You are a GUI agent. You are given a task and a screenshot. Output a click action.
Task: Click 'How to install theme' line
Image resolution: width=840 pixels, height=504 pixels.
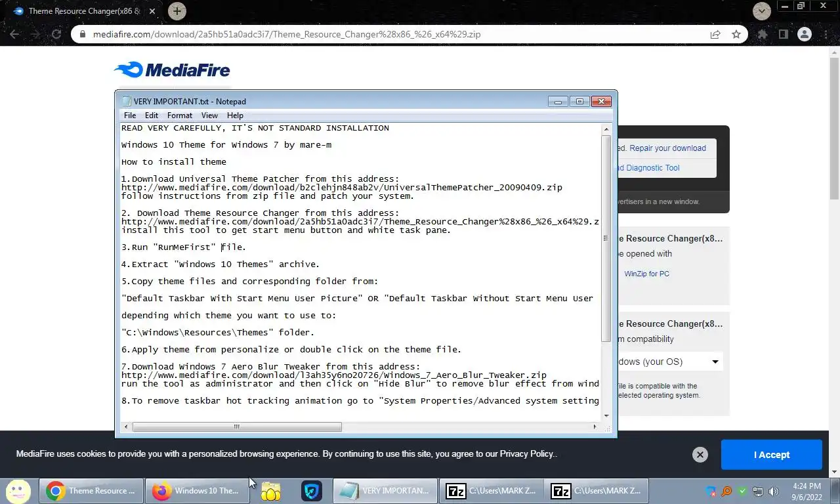coord(174,162)
